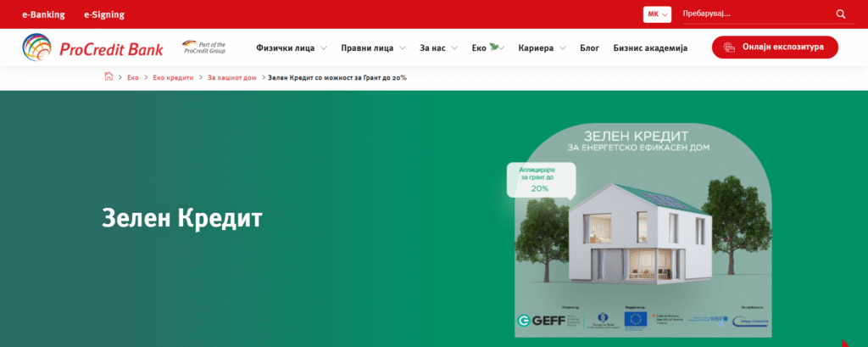Open the e-Signing link
This screenshot has height=347, width=868.
(104, 14)
